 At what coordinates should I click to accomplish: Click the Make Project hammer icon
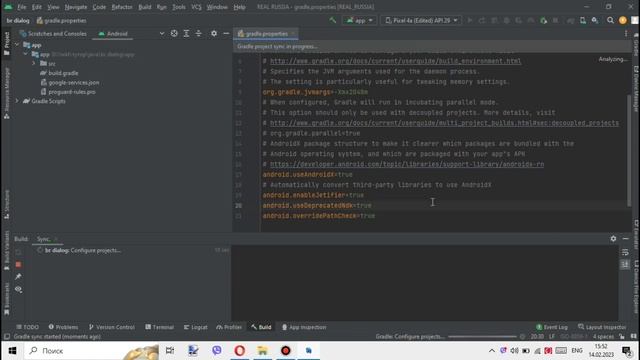click(333, 20)
